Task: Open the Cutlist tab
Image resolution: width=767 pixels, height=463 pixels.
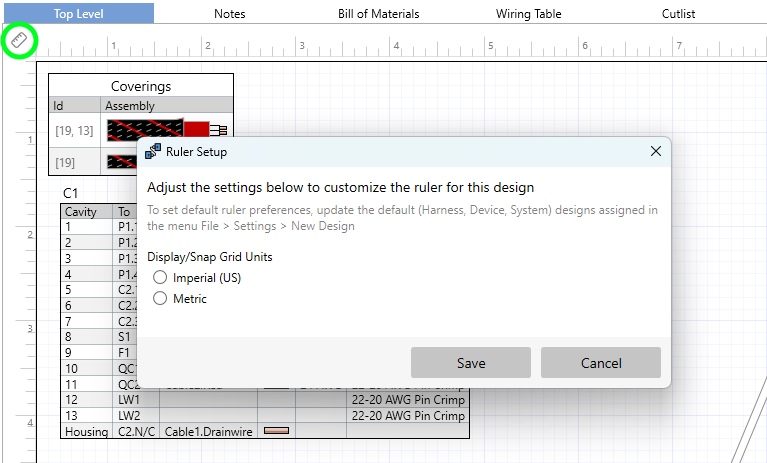Action: [678, 14]
